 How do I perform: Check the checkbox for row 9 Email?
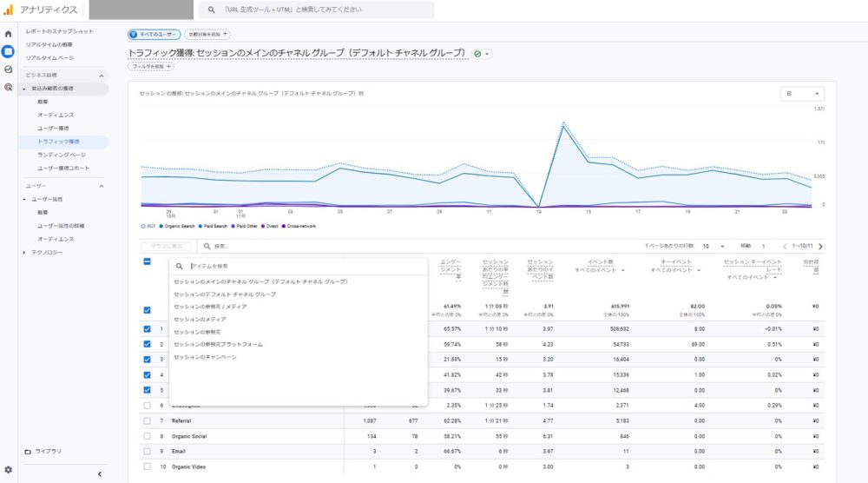pyautogui.click(x=147, y=452)
